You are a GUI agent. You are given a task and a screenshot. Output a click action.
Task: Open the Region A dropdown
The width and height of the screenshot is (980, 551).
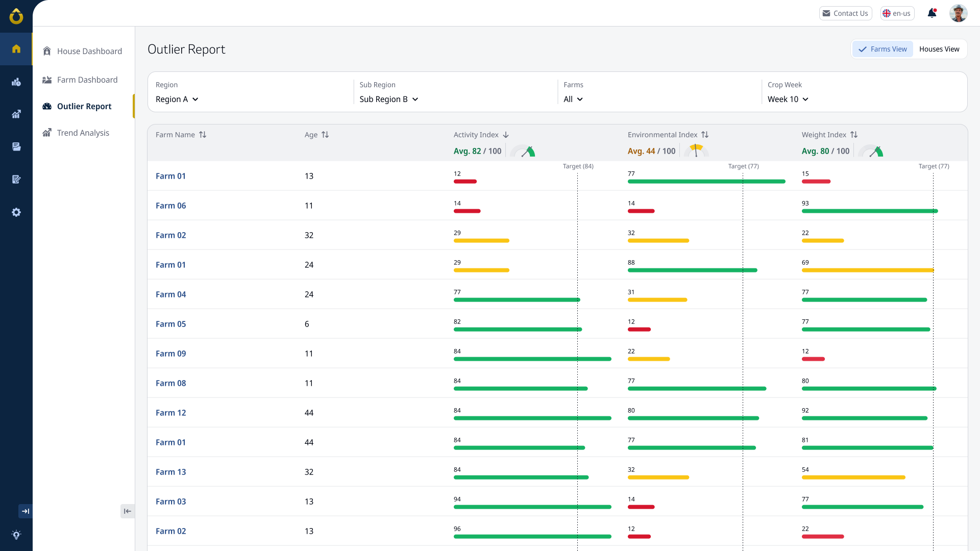tap(177, 99)
